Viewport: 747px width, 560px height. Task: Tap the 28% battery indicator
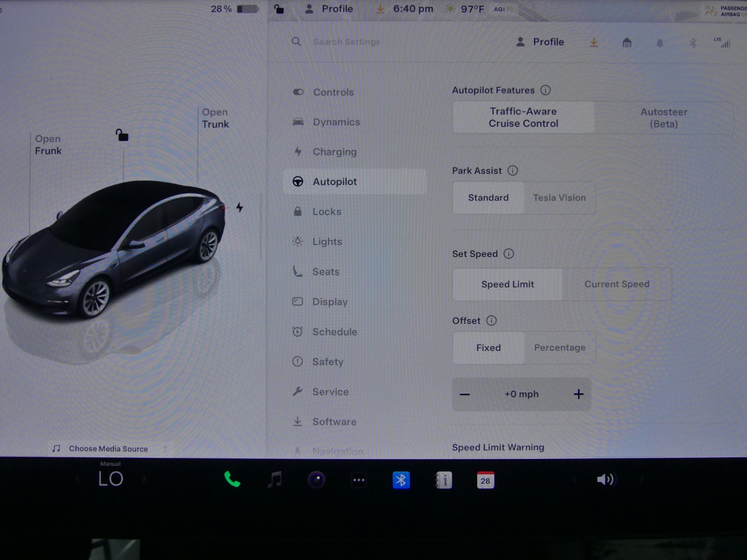[234, 9]
